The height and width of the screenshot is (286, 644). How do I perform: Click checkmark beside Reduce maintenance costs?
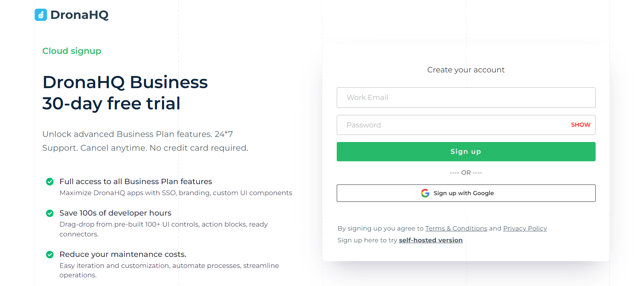(x=50, y=255)
